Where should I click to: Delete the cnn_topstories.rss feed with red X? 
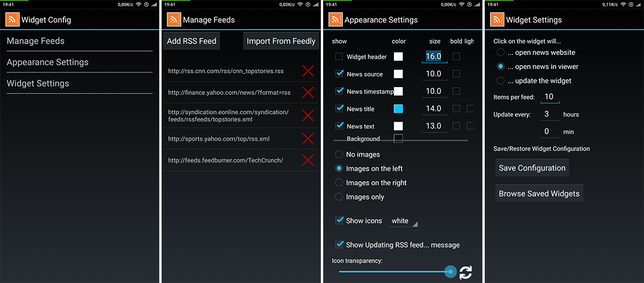pyautogui.click(x=308, y=71)
